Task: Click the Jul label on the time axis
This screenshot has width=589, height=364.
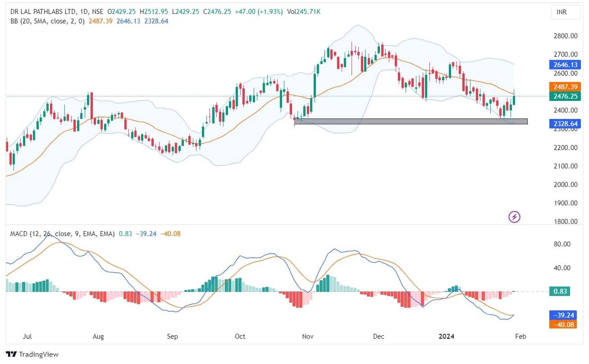Action: click(27, 337)
